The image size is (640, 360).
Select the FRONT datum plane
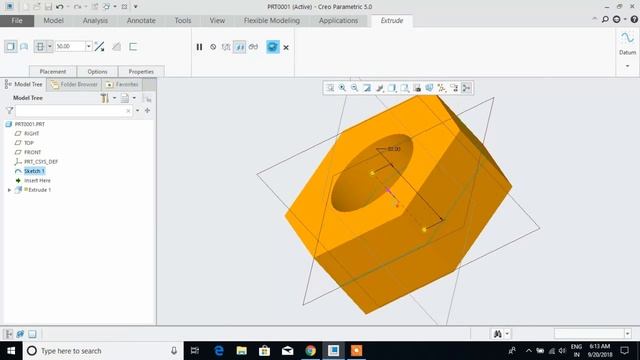(x=32, y=152)
